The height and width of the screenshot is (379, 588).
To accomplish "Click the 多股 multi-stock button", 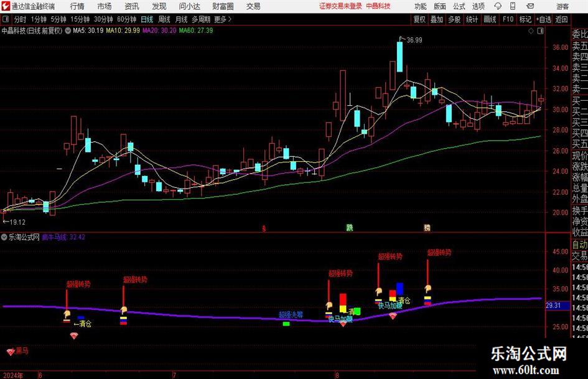I will (x=454, y=19).
